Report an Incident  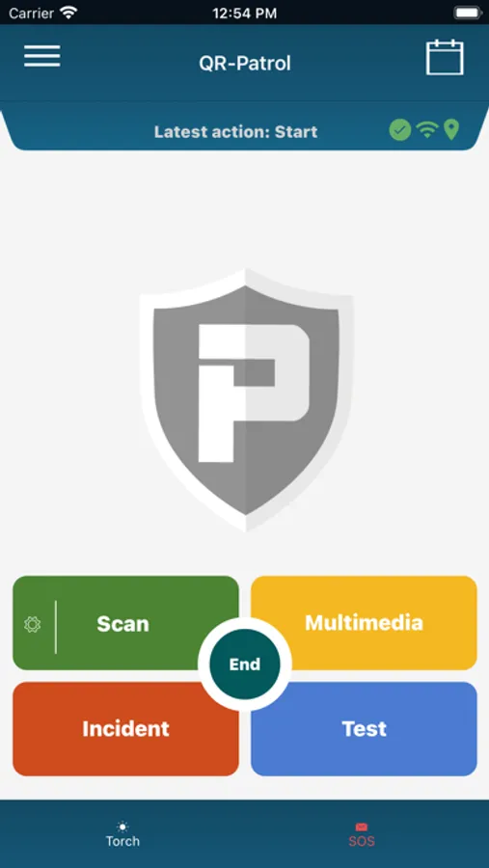125,728
